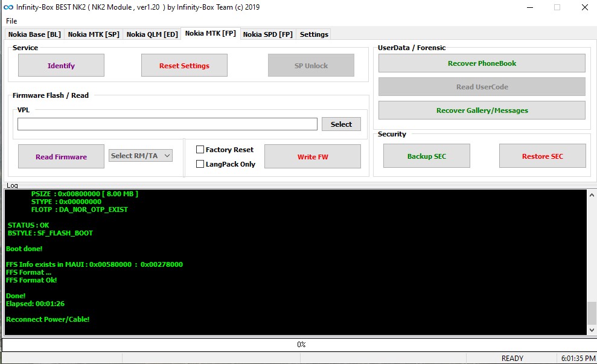Viewport: 597px width, 364px height.
Task: Click the 'Elapsed: 00:01:26' log entry
Action: (x=35, y=304)
